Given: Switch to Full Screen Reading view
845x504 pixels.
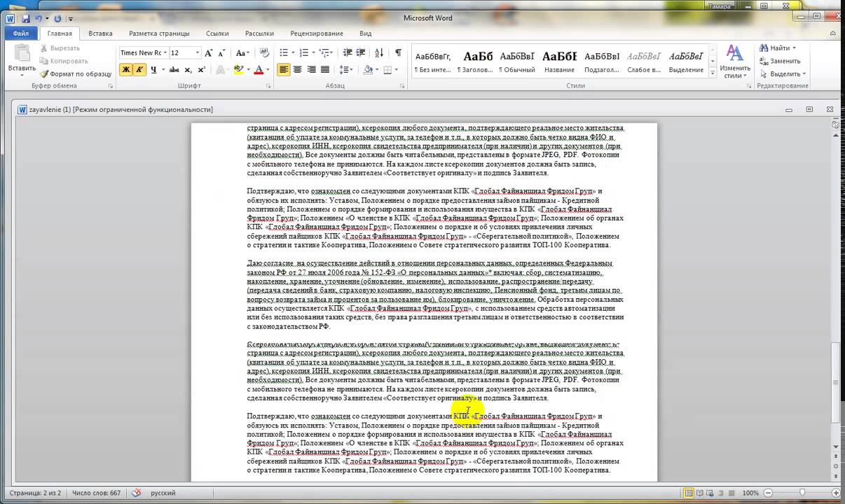Looking at the screenshot, I should [700, 493].
